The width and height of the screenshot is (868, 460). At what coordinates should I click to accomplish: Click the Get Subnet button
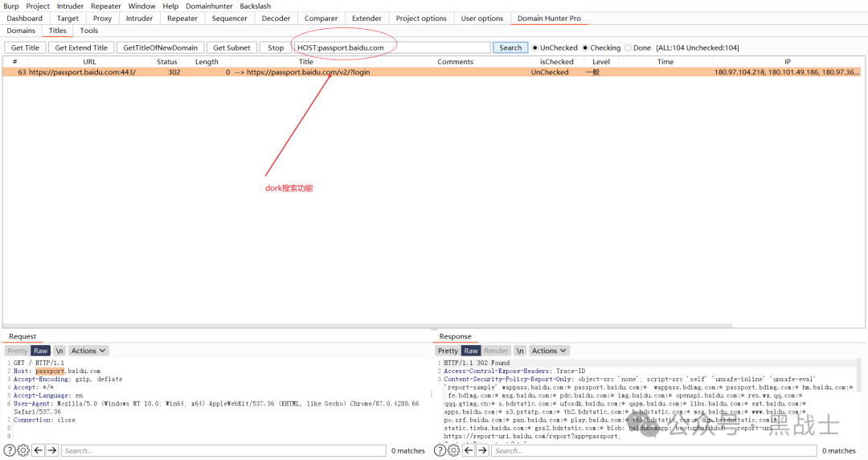coord(232,47)
